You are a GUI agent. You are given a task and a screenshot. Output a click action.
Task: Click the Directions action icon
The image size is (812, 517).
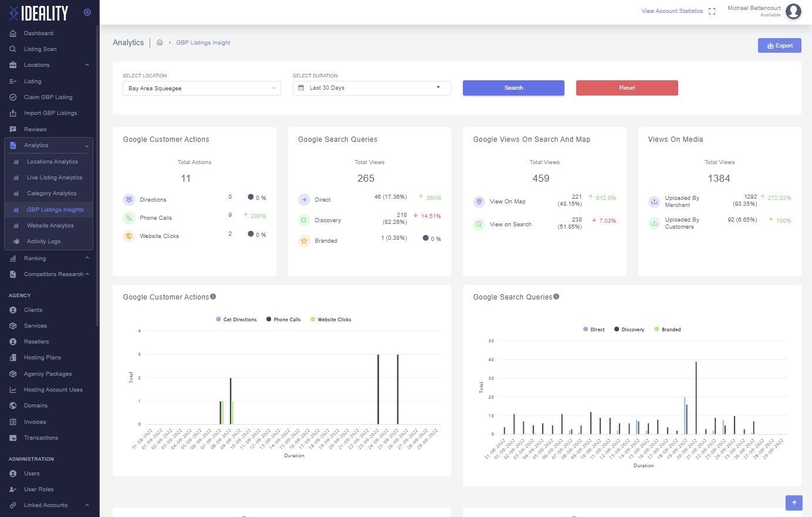[129, 200]
